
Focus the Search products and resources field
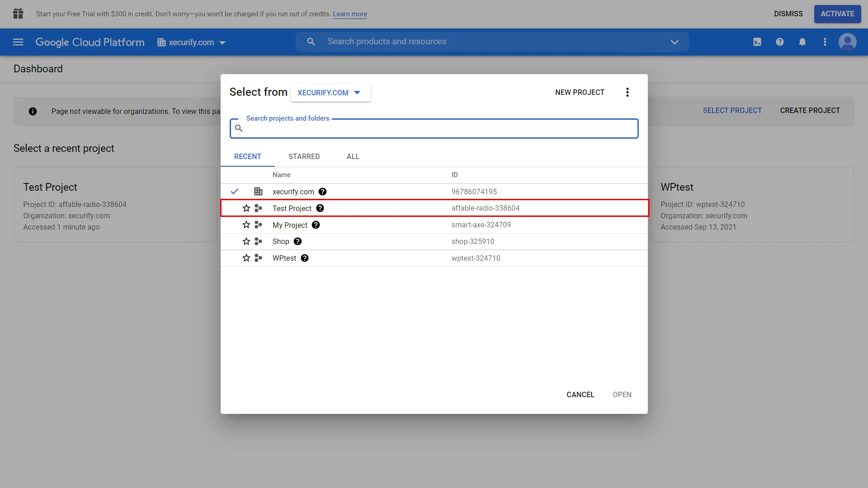493,42
